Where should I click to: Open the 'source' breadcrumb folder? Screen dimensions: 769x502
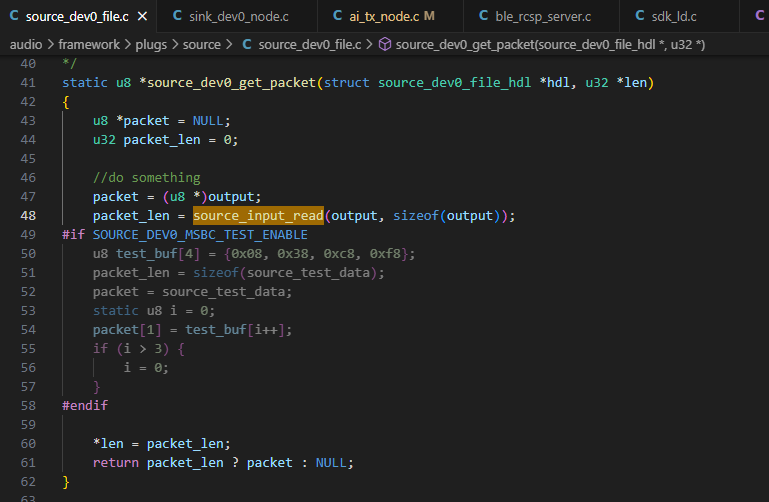click(202, 45)
